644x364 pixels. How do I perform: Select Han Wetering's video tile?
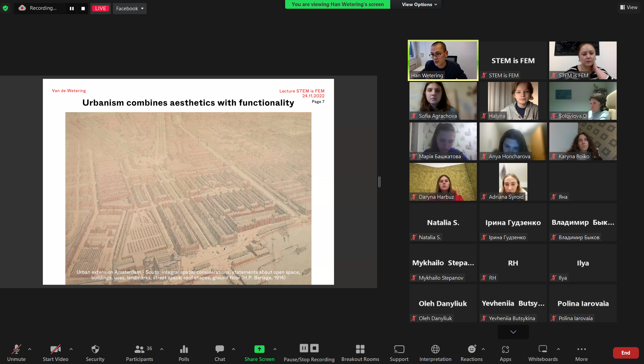click(443, 60)
